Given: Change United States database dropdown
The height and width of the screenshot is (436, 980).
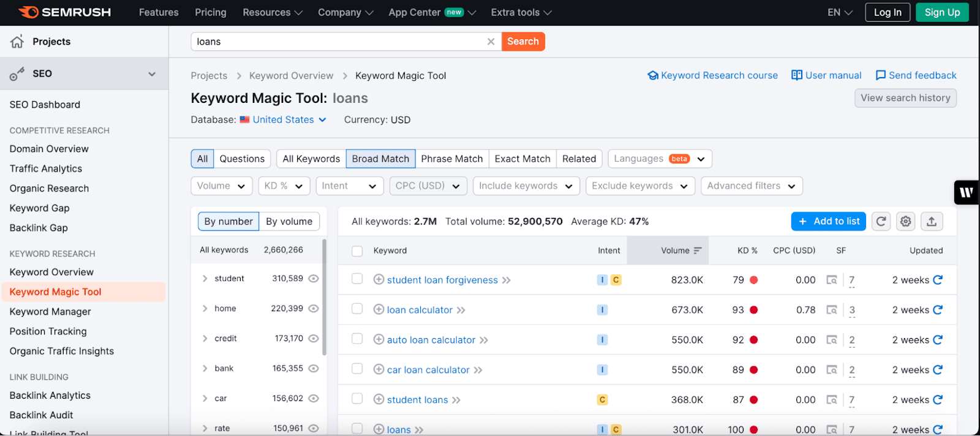Looking at the screenshot, I should [283, 120].
